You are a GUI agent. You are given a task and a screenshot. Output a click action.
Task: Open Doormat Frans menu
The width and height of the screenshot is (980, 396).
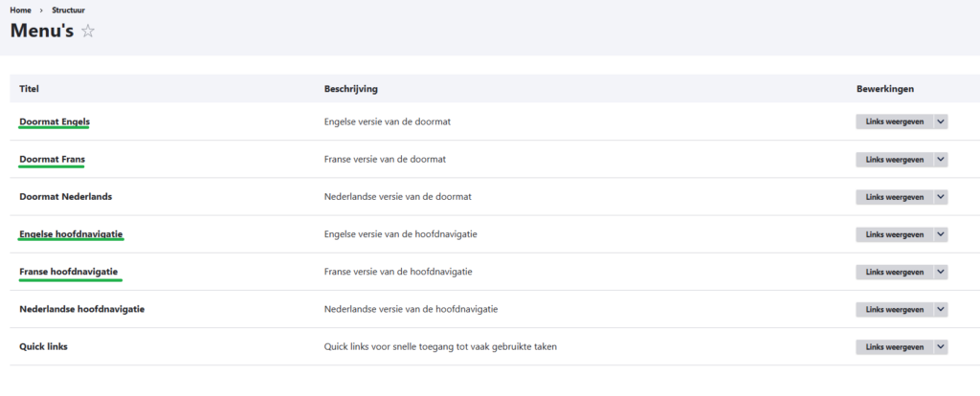pos(52,159)
